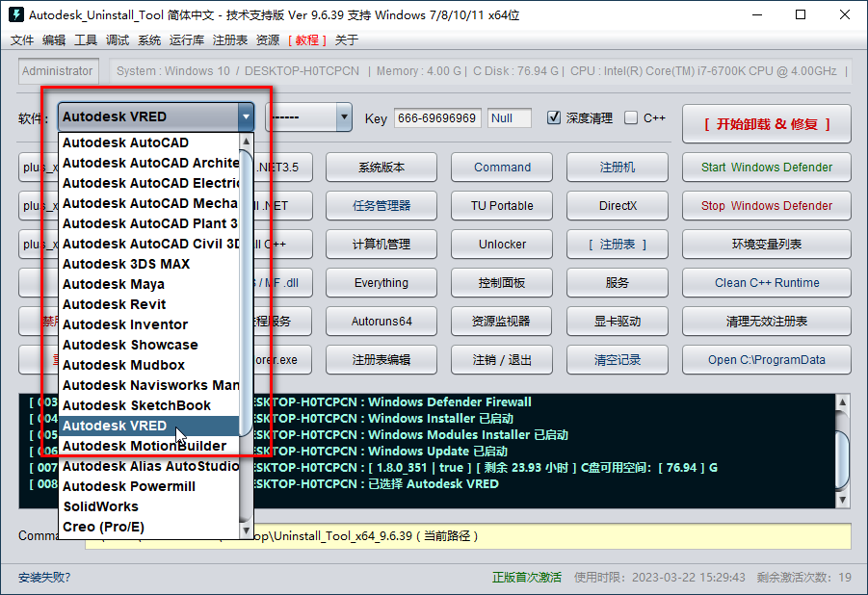This screenshot has width=868, height=595.
Task: Choose Autodesk AutoCAD Civil 3D entry
Action: pyautogui.click(x=149, y=244)
